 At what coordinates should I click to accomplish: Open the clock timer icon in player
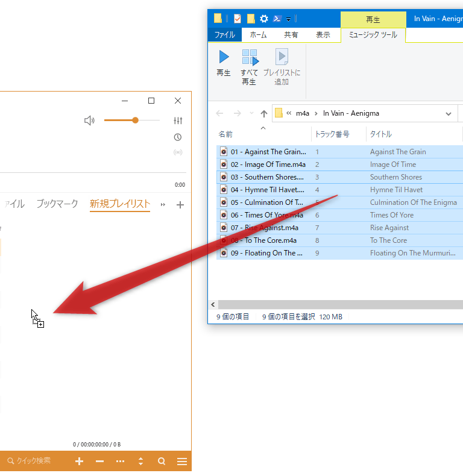(178, 137)
